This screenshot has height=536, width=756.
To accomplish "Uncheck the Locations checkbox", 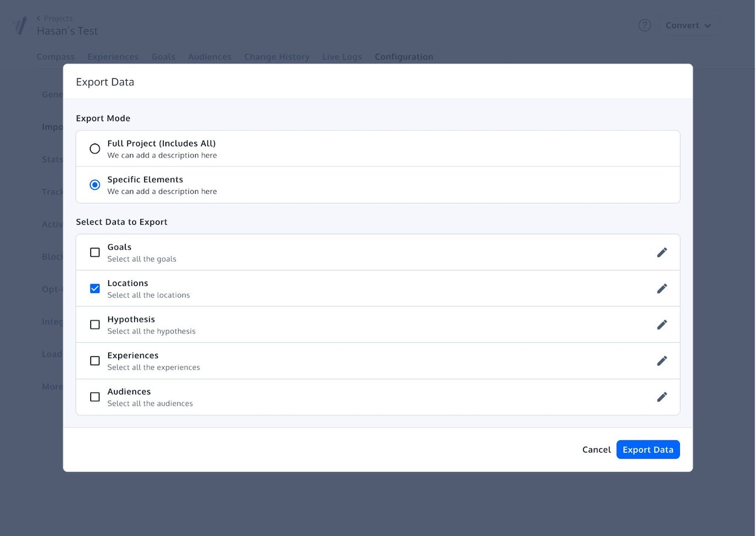I will [x=95, y=289].
